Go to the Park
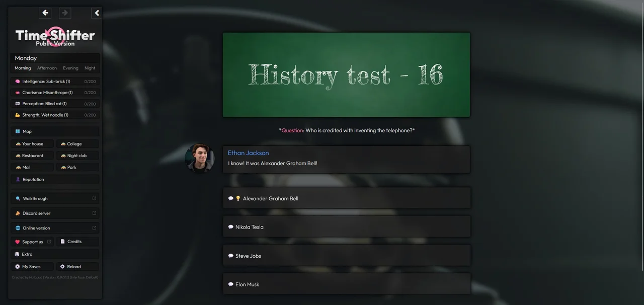 (x=77, y=167)
